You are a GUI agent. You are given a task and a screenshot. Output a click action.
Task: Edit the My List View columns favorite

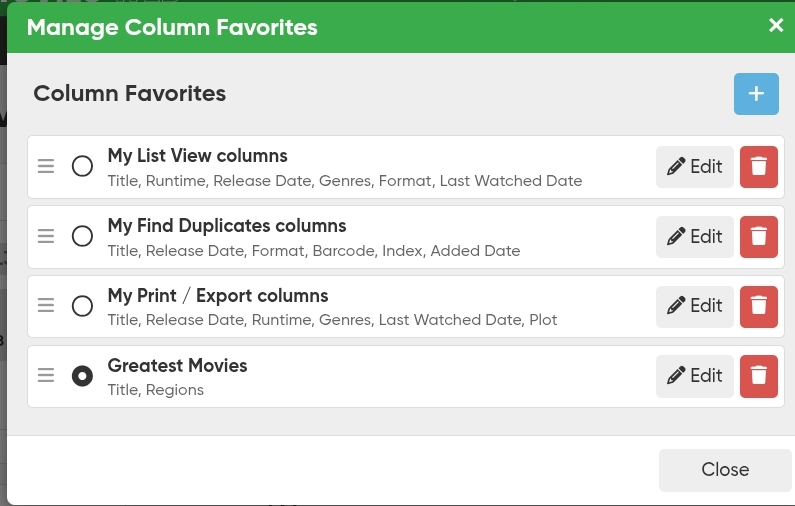click(694, 167)
